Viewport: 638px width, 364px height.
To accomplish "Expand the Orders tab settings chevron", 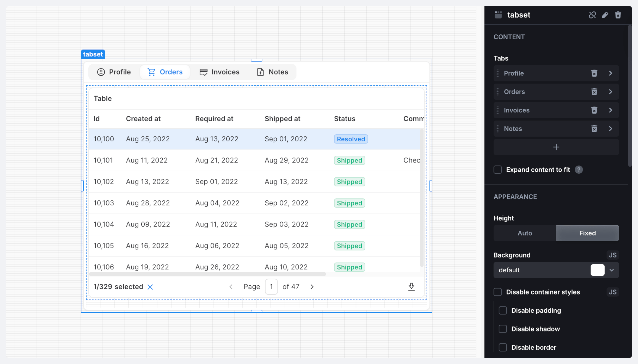I will tap(610, 92).
